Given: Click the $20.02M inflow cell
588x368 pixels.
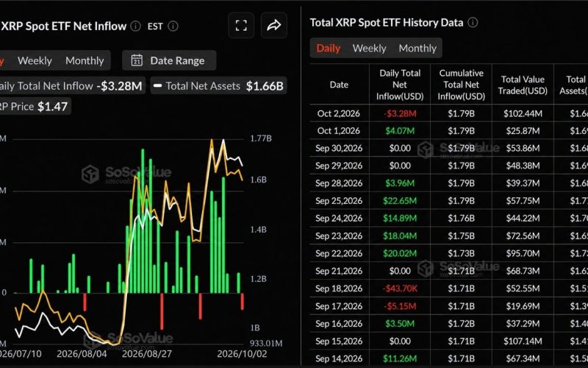Looking at the screenshot, I should pyautogui.click(x=400, y=253).
